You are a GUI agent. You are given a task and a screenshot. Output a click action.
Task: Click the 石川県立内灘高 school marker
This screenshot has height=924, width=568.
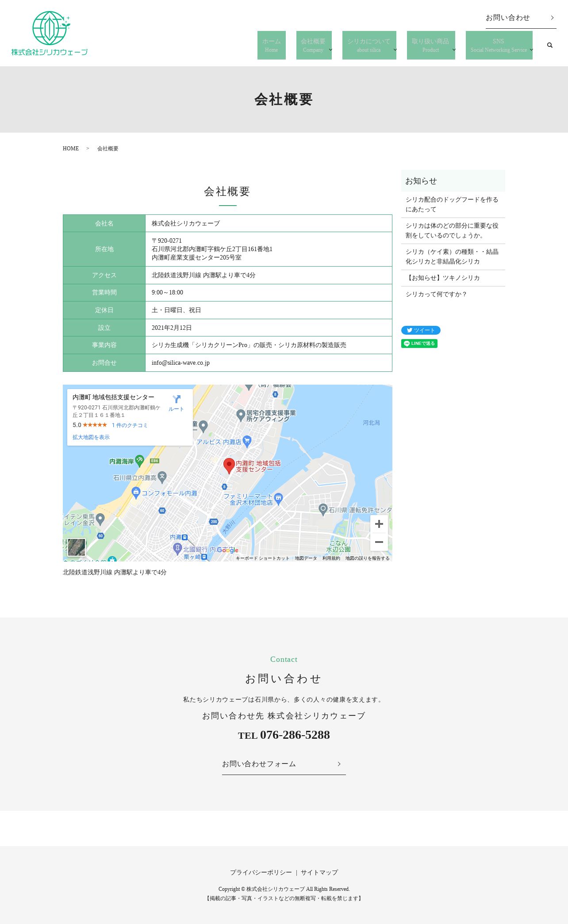click(162, 477)
